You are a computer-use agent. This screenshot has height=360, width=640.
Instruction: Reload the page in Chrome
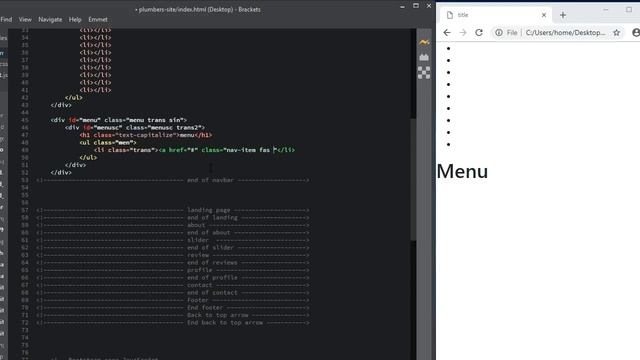pos(479,33)
